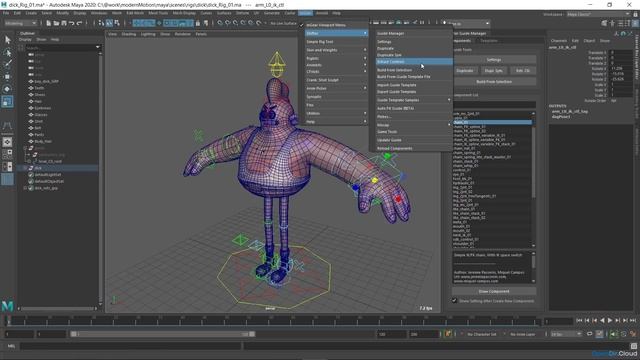This screenshot has height=360, width=640.
Task: Toggle Show Setting After Create New Component
Action: (x=455, y=301)
